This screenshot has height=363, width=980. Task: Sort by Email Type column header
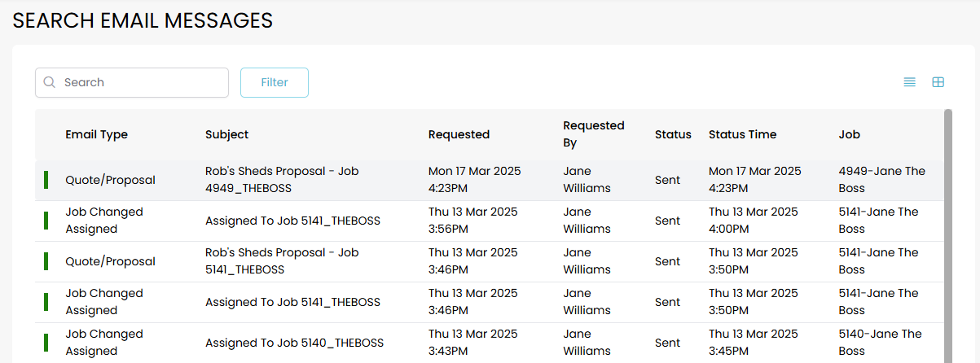point(97,134)
